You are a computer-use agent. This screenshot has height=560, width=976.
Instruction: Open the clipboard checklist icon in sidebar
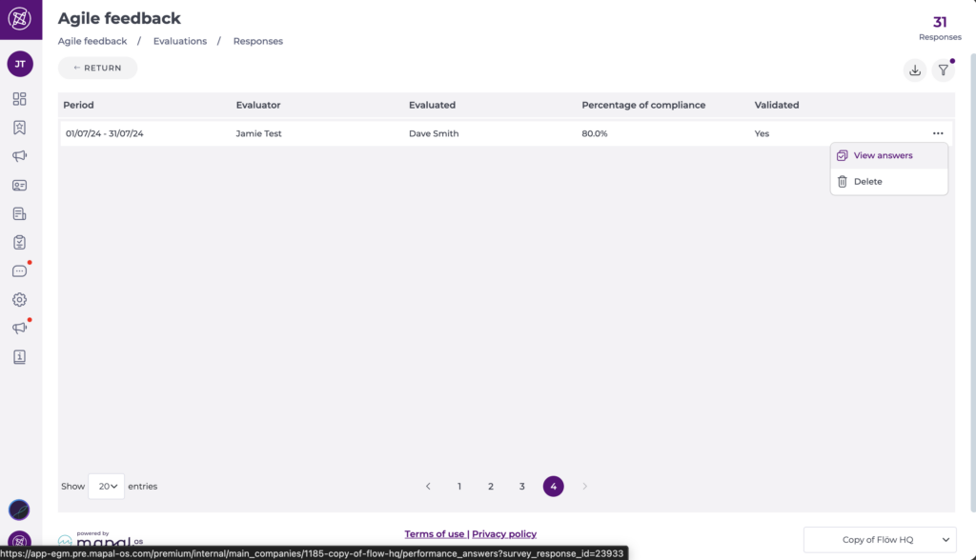19,242
